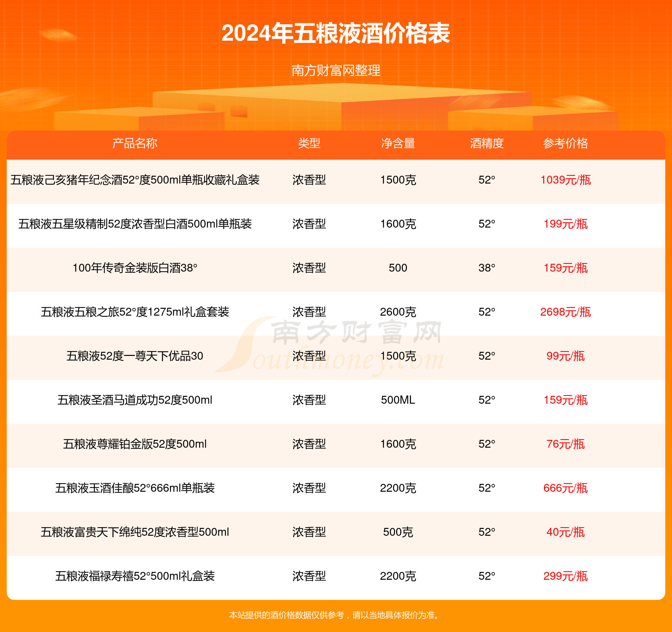
Task: Click 1600克 in the 尊耀铂金版 row
Action: (398, 444)
